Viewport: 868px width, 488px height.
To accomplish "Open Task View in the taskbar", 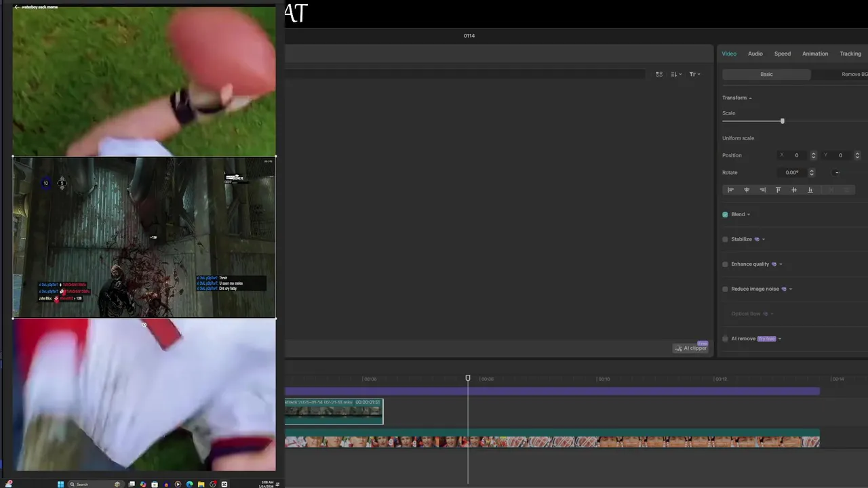I will tap(132, 484).
